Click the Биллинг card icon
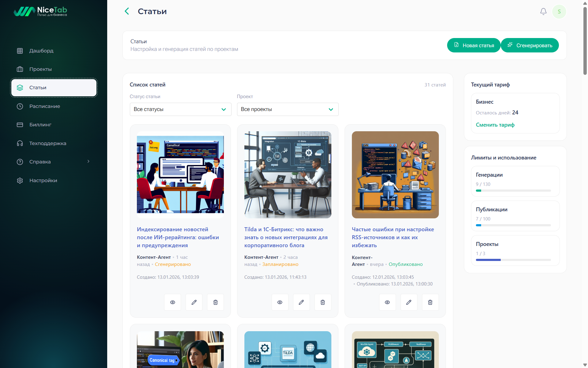The height and width of the screenshot is (368, 588). [x=20, y=125]
